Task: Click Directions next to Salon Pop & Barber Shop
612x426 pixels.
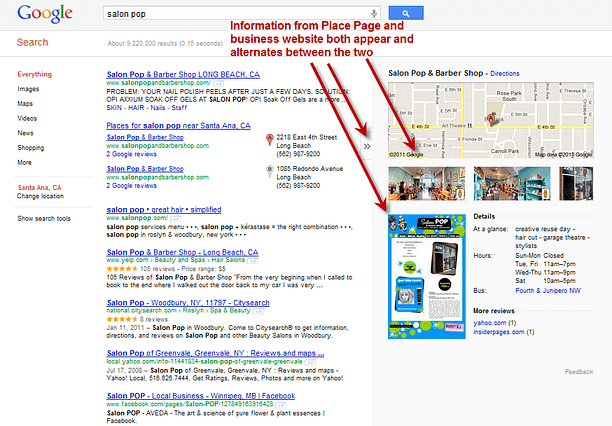Action: [505, 73]
